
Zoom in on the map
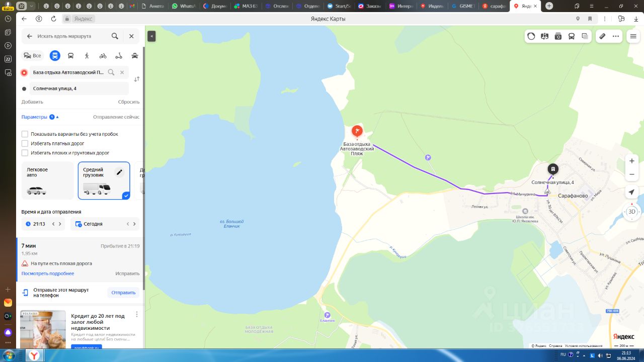(632, 161)
